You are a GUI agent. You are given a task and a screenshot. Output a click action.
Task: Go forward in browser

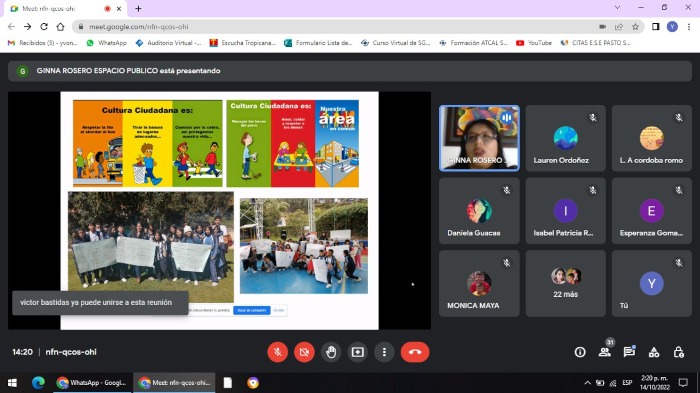(x=28, y=27)
